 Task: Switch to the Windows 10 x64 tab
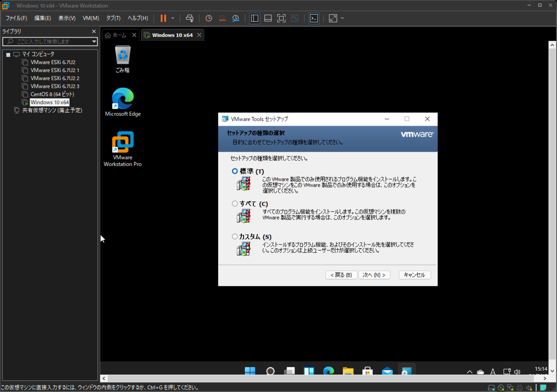pyautogui.click(x=172, y=35)
